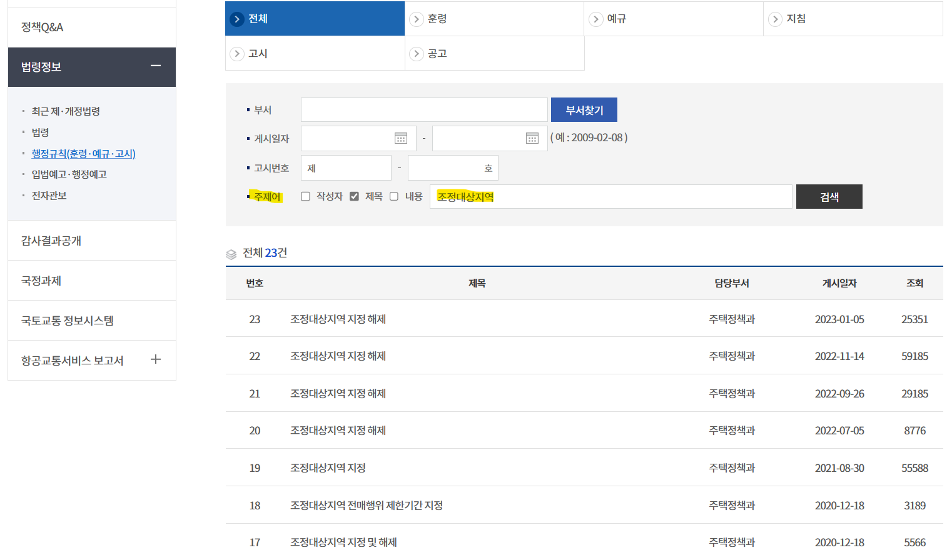
Task: Collapse the 법령정보 sidebar section
Action: (156, 67)
